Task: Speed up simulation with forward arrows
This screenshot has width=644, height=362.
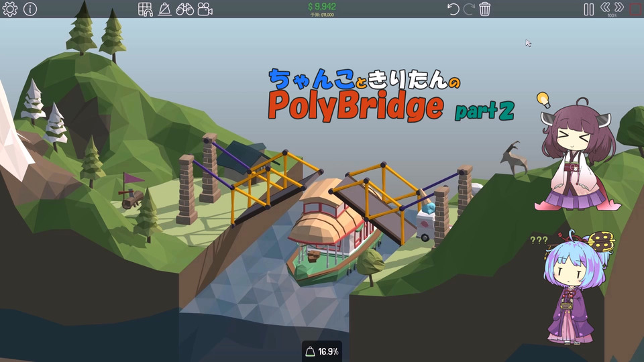Action: 619,7
